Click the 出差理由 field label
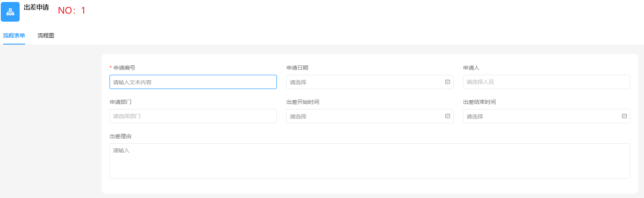Image resolution: width=644 pixels, height=198 pixels. (x=121, y=136)
